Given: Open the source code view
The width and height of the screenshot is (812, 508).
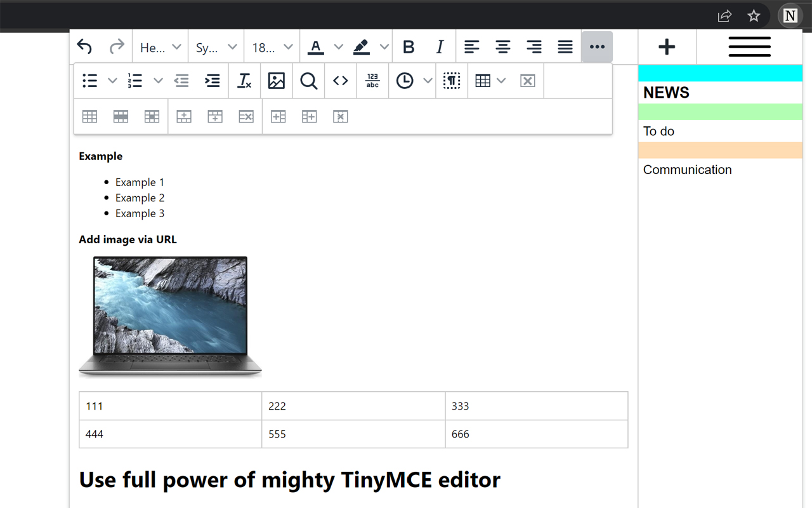Looking at the screenshot, I should [341, 81].
